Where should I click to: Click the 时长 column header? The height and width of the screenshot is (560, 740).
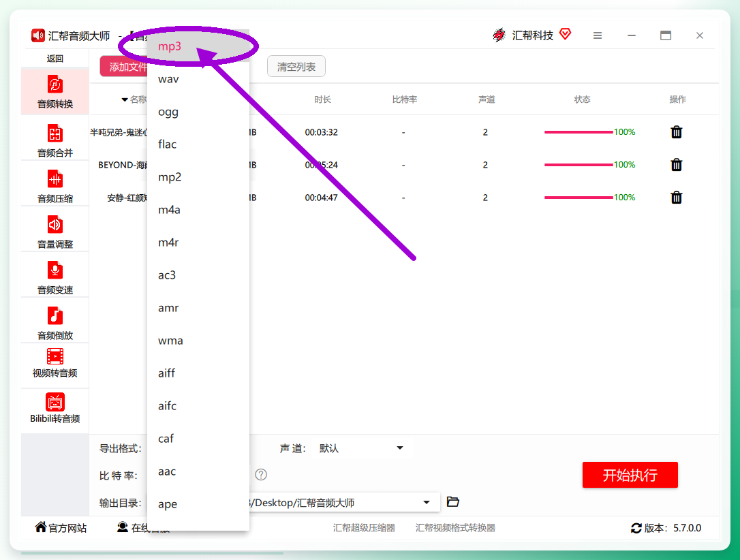pos(323,99)
